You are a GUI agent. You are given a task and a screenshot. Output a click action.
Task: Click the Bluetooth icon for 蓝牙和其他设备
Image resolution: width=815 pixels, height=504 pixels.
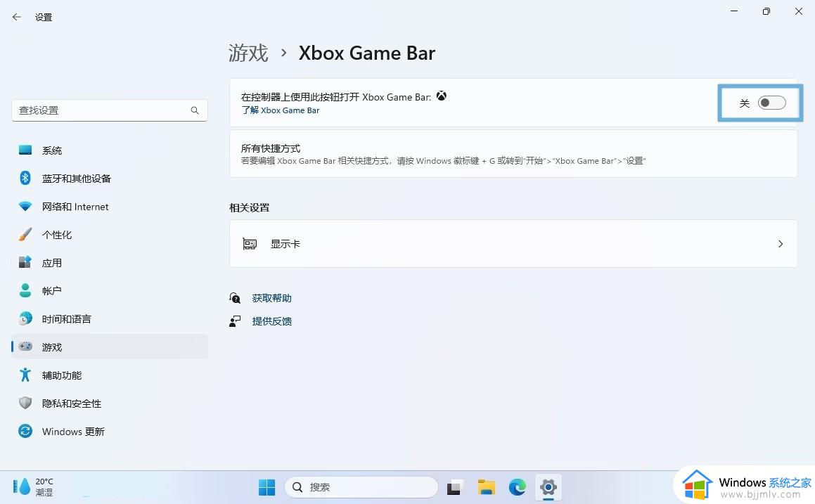point(25,179)
